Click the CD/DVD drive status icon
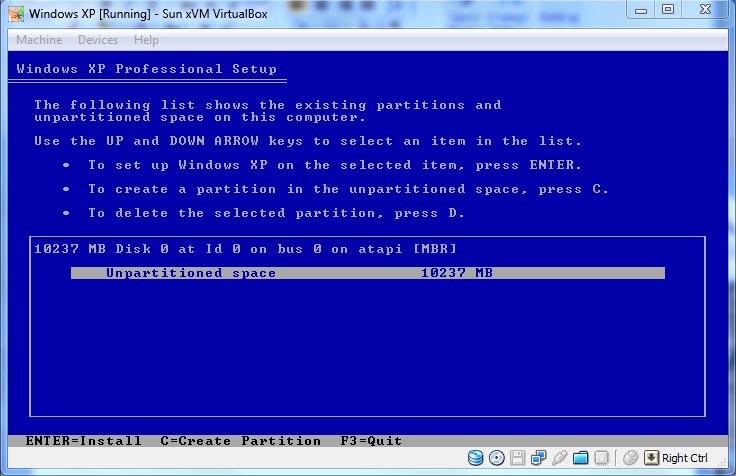Image resolution: width=736 pixels, height=476 pixels. click(497, 458)
